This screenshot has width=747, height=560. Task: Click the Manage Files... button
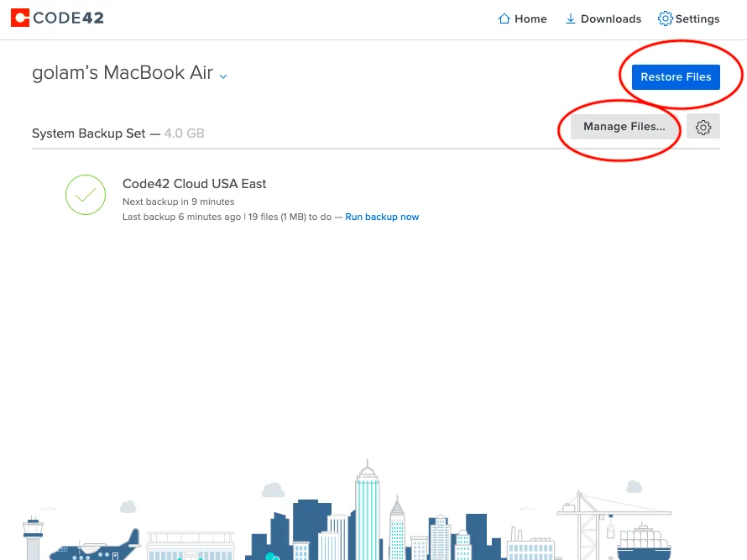point(624,127)
